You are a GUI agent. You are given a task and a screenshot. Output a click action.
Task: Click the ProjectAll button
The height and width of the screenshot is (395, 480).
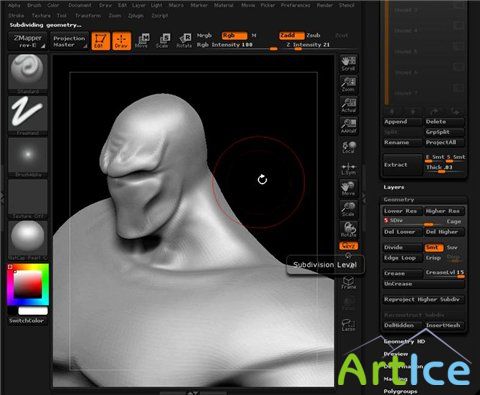tap(444, 142)
